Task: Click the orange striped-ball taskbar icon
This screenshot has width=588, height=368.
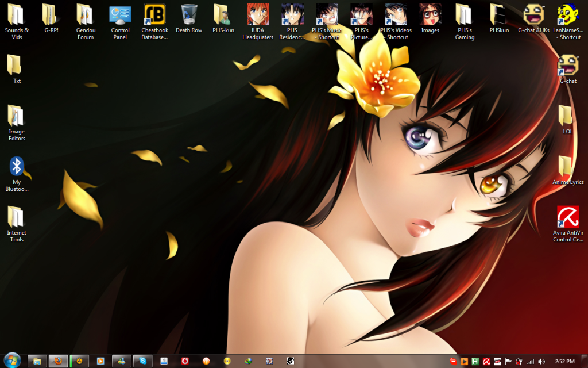Action: [206, 361]
